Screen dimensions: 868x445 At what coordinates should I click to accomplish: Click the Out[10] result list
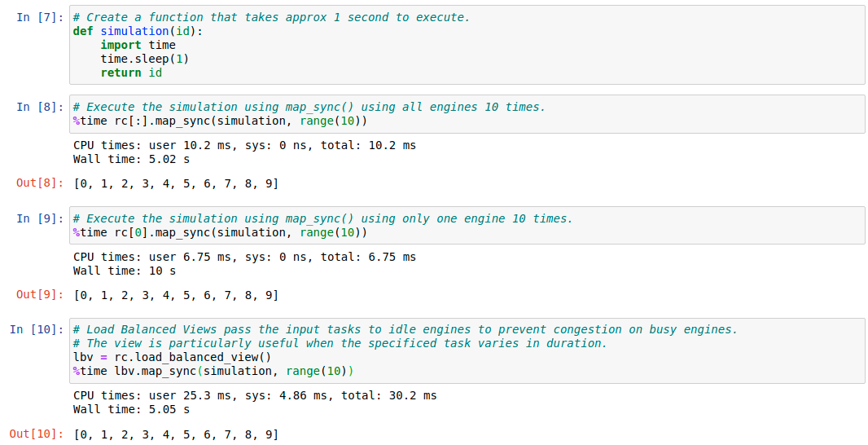click(176, 434)
